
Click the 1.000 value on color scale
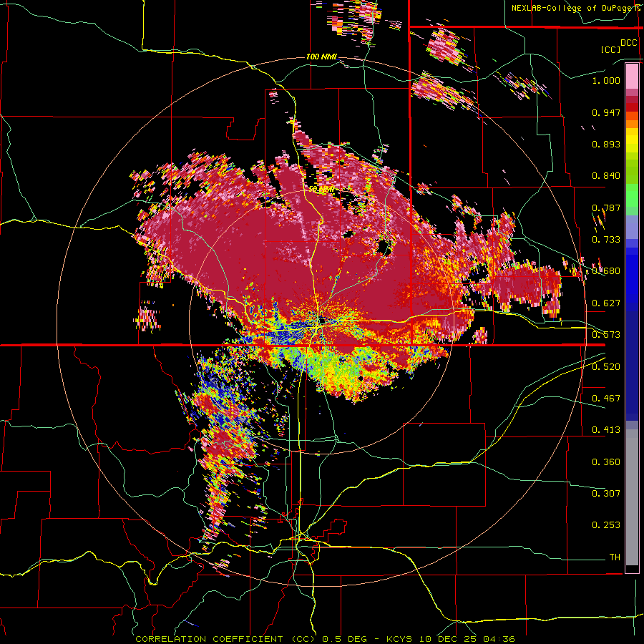tap(606, 80)
